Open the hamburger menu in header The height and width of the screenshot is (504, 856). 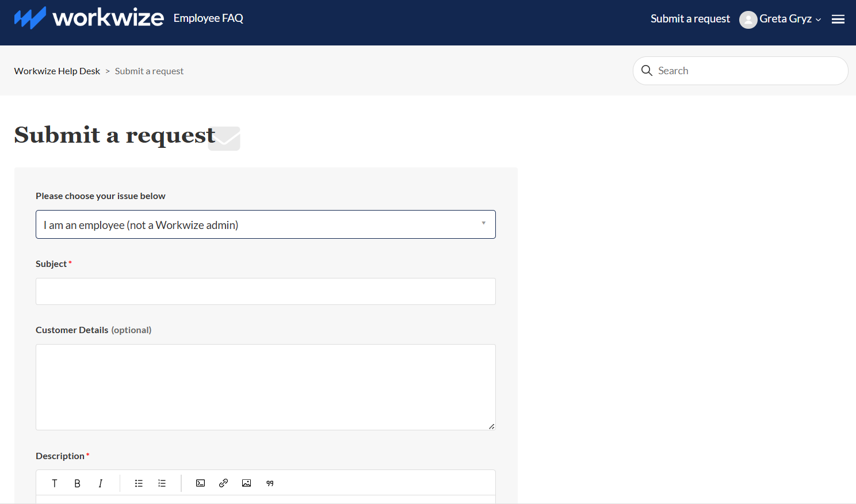[838, 20]
